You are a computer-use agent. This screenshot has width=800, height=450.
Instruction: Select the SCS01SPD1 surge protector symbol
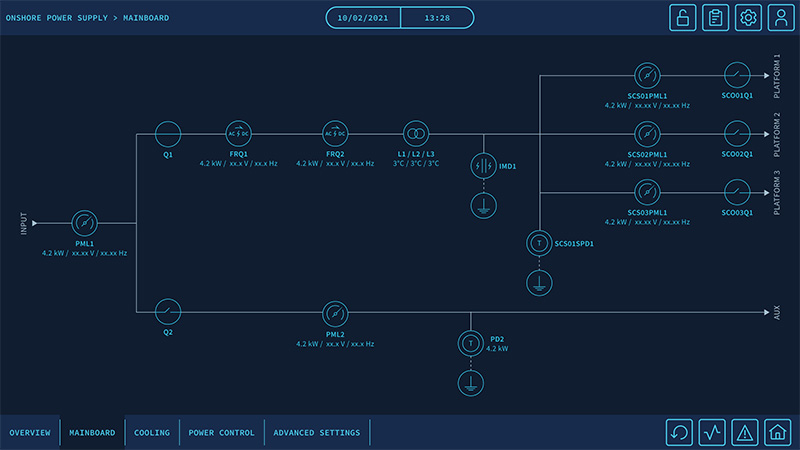539,243
